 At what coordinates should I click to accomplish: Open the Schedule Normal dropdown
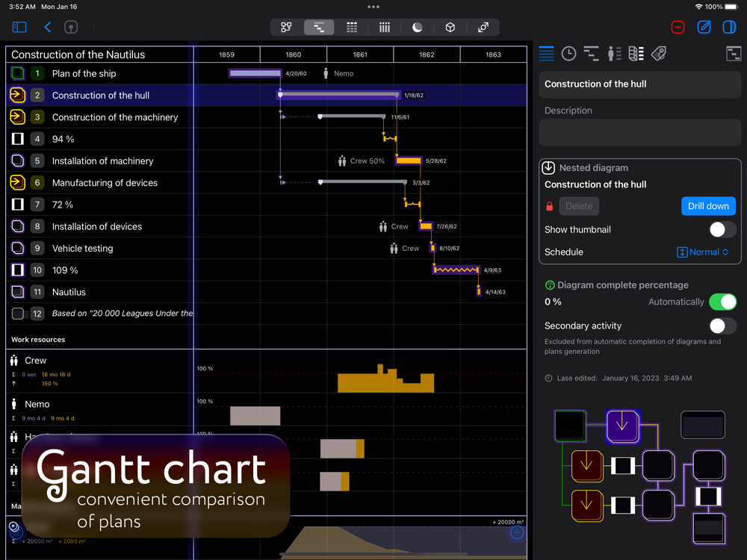click(x=703, y=252)
